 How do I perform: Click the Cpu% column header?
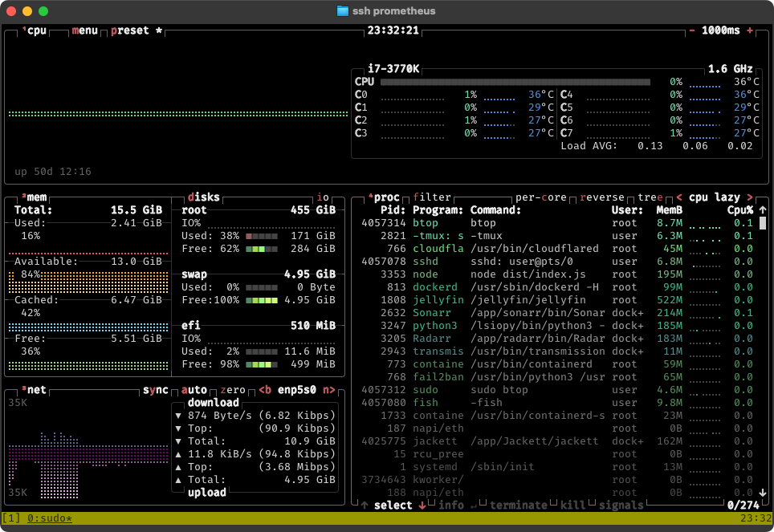pos(740,210)
